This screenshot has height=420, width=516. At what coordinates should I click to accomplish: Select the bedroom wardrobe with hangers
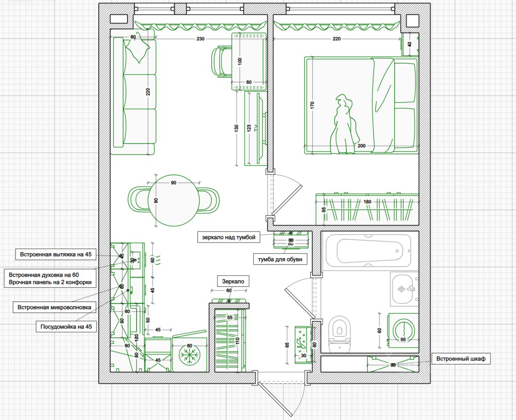click(367, 209)
